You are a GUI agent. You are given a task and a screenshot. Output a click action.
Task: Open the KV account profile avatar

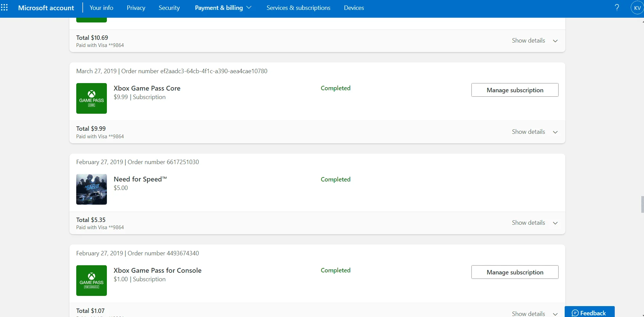pyautogui.click(x=637, y=8)
